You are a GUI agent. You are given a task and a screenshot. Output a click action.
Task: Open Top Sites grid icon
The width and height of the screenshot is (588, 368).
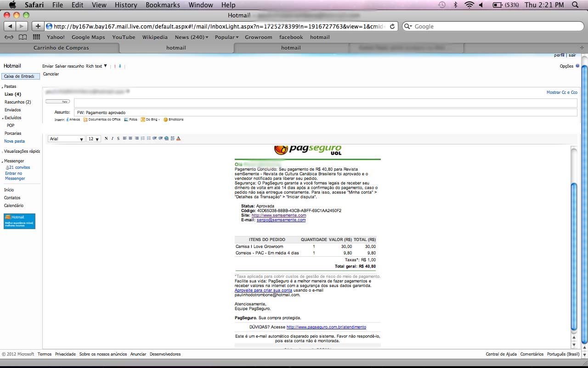36,37
